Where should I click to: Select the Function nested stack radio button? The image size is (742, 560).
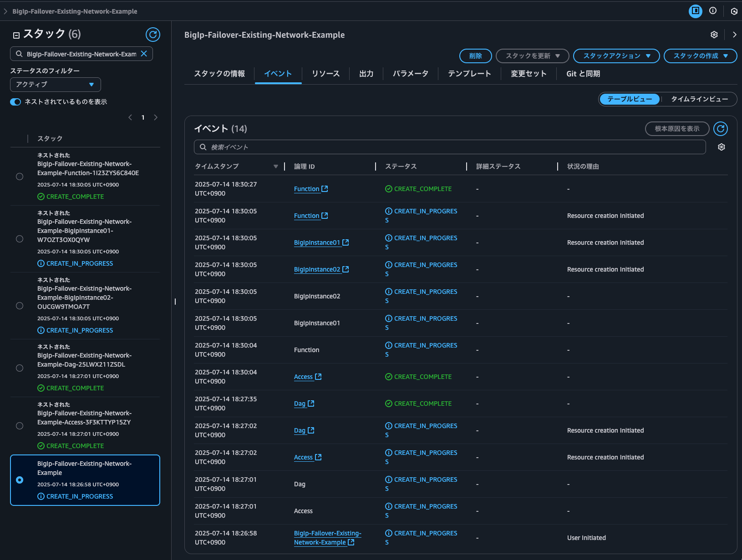(x=20, y=177)
